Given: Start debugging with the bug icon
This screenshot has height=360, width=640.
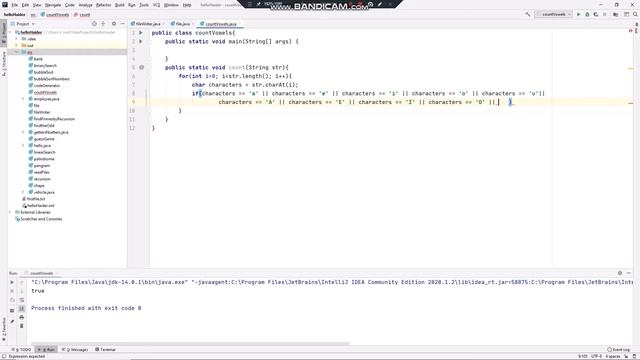Looking at the screenshot, I should (x=587, y=14).
